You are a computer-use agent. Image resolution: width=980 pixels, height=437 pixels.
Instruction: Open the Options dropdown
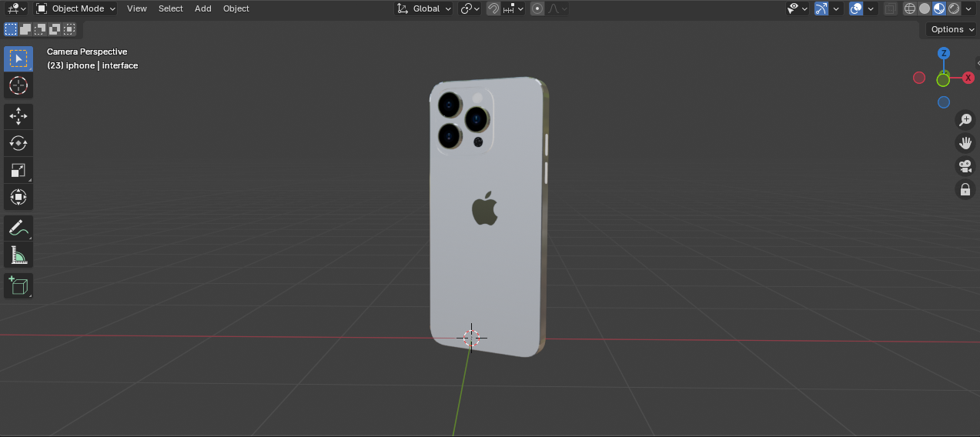coord(951,29)
